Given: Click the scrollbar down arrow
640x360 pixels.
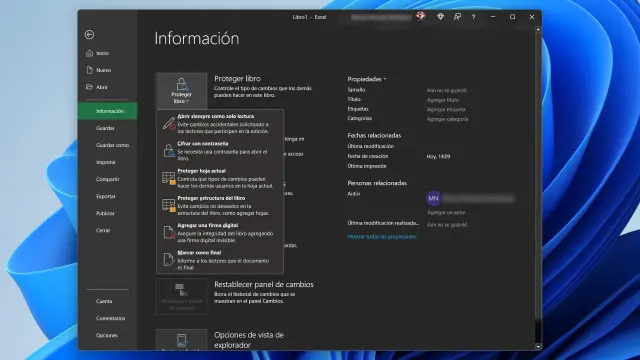Looking at the screenshot, I should (x=538, y=347).
